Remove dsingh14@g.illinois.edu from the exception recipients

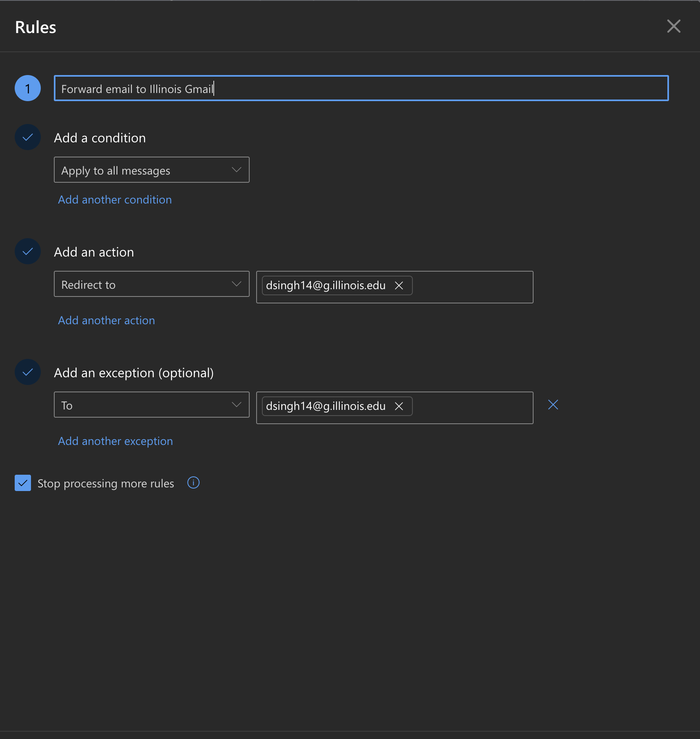point(399,406)
